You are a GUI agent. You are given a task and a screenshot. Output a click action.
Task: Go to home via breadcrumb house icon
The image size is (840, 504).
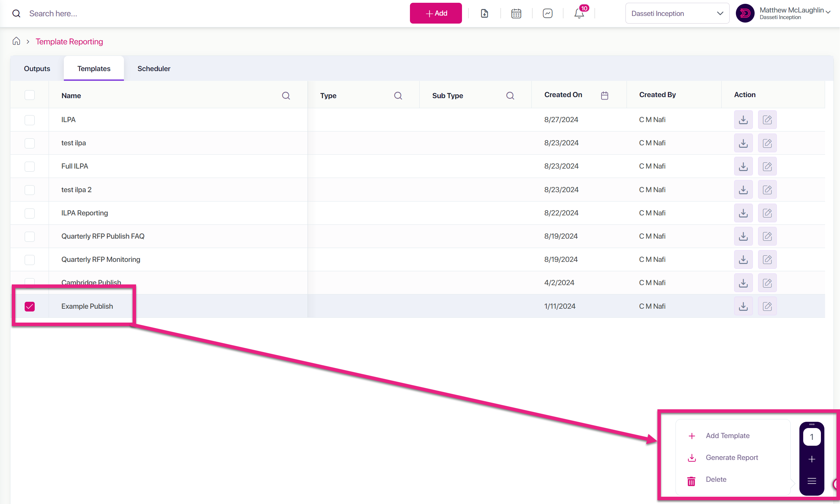(16, 41)
